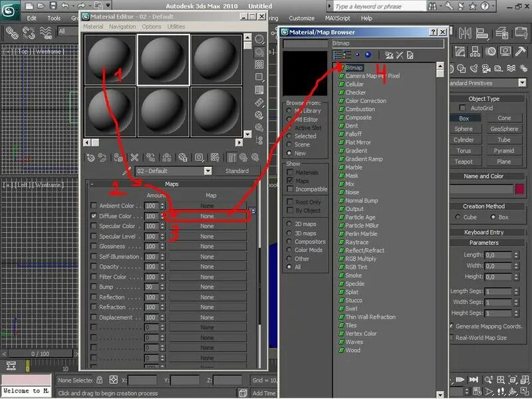Collapse the Creation Method rollout
Screen dimensions: 532x399
(x=484, y=206)
